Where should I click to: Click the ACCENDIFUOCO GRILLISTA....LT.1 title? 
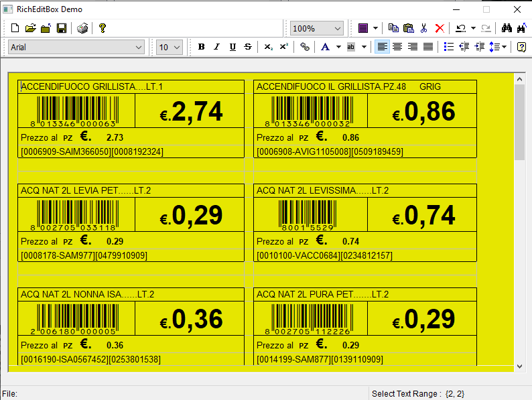(x=92, y=87)
